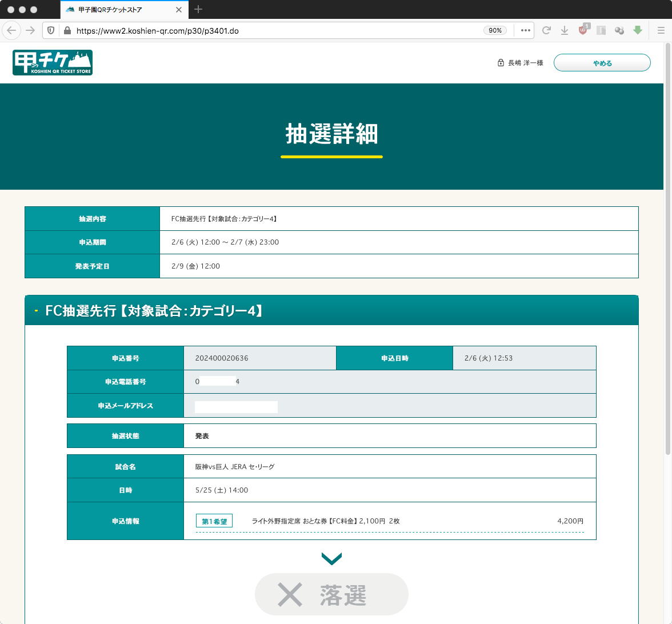Screen dimensions: 672x624
Task: Go back with the browser back arrow
Action: pos(11,30)
